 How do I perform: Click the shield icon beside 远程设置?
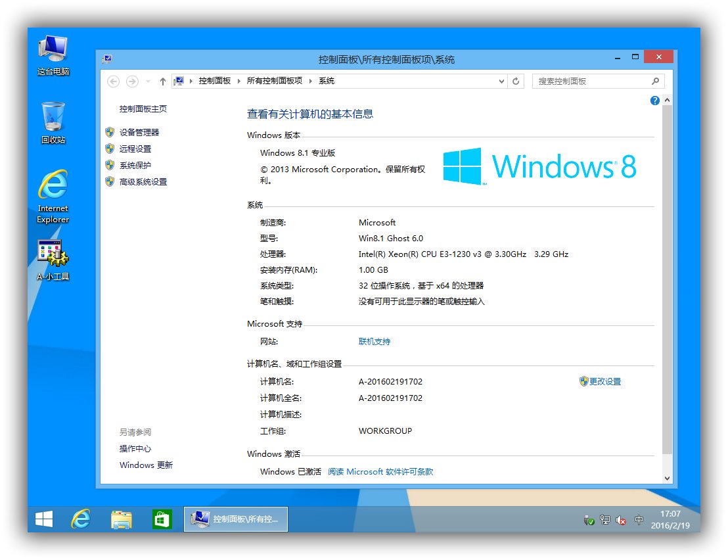[x=110, y=149]
